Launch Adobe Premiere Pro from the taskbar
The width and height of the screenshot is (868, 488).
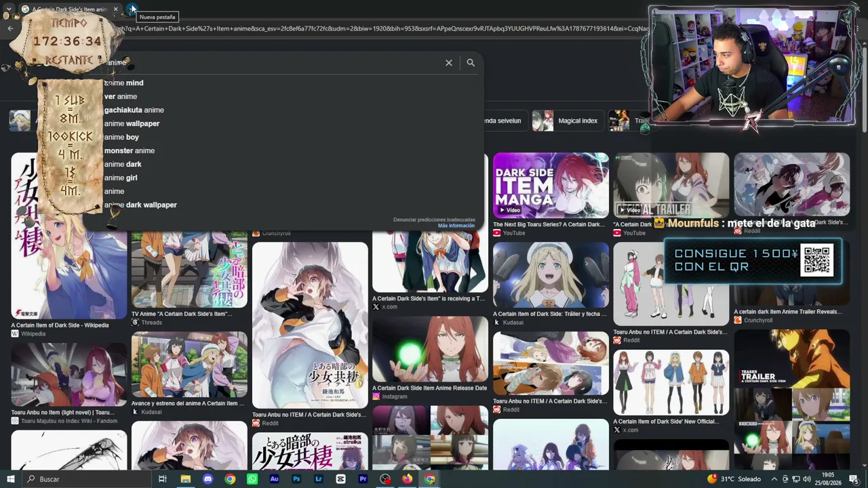363,479
